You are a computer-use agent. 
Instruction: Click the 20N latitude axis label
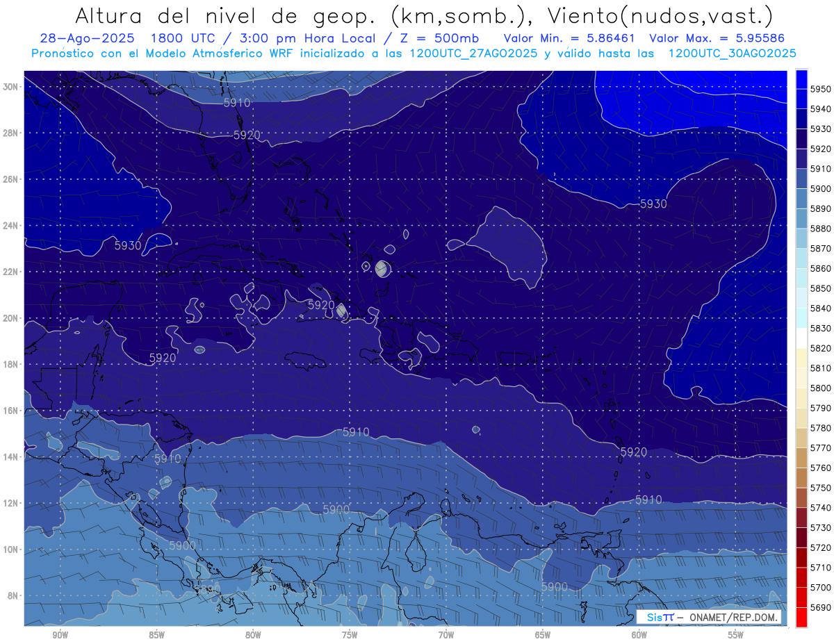(x=10, y=318)
